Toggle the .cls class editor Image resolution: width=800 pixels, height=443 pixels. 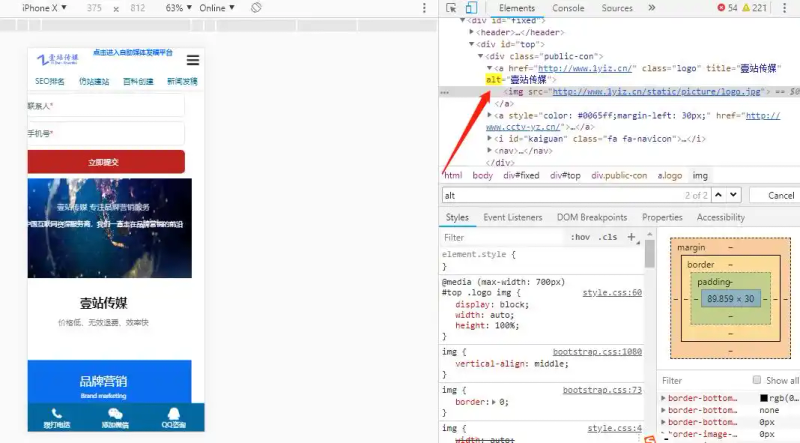click(x=607, y=238)
